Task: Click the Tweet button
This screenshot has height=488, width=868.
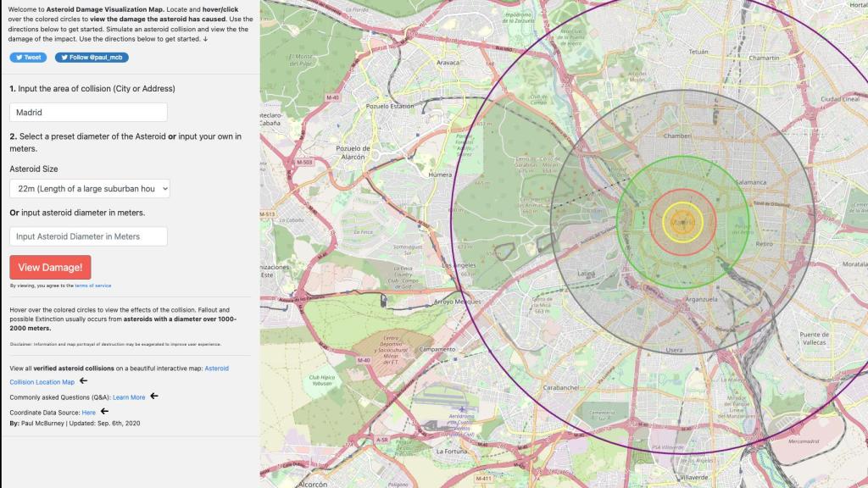Action: 28,58
